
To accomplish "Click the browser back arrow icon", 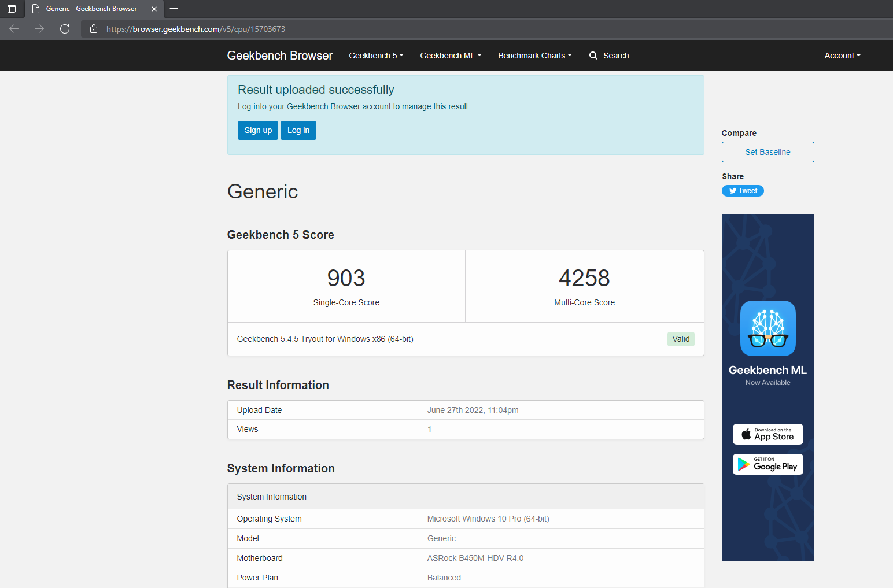I will pyautogui.click(x=14, y=29).
